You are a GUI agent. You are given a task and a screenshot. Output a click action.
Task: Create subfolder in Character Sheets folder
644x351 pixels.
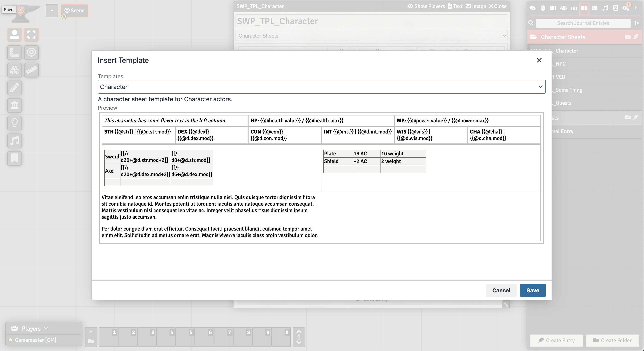(x=628, y=37)
